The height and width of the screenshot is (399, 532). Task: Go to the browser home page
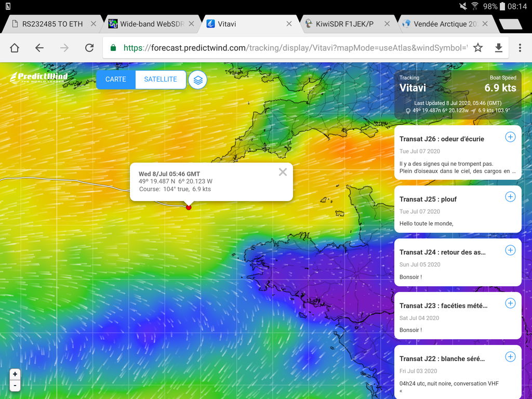tap(15, 48)
